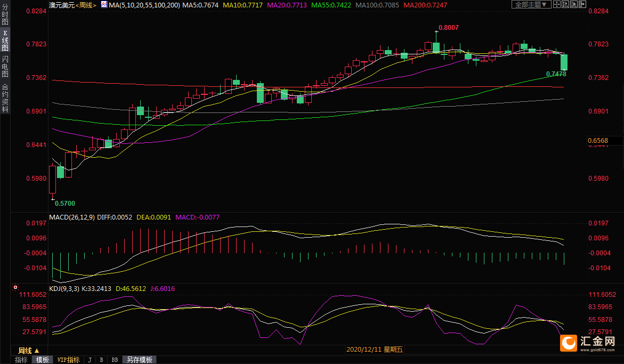The image size is (624, 364).
Task: Click the MA55:0.7422 value text
Action: (331, 5)
